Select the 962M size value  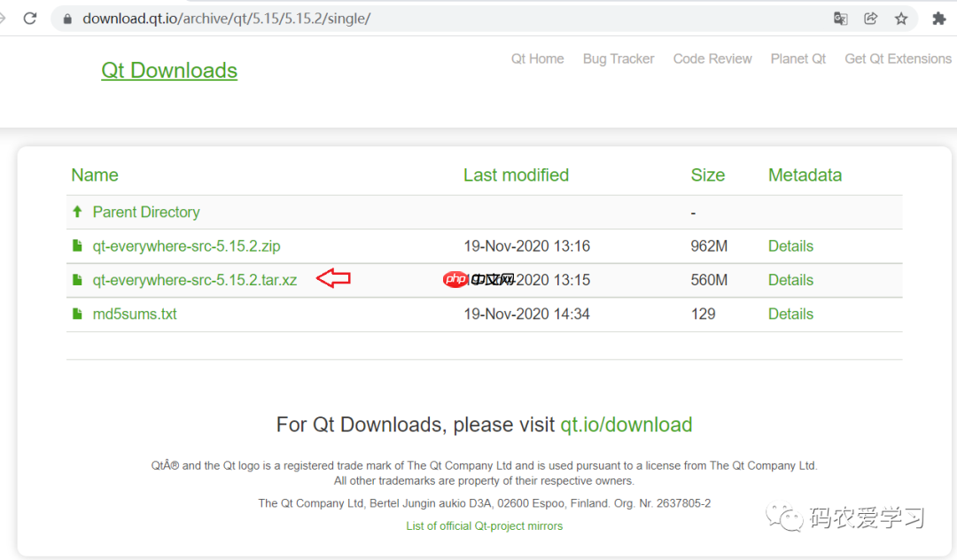[x=709, y=245]
